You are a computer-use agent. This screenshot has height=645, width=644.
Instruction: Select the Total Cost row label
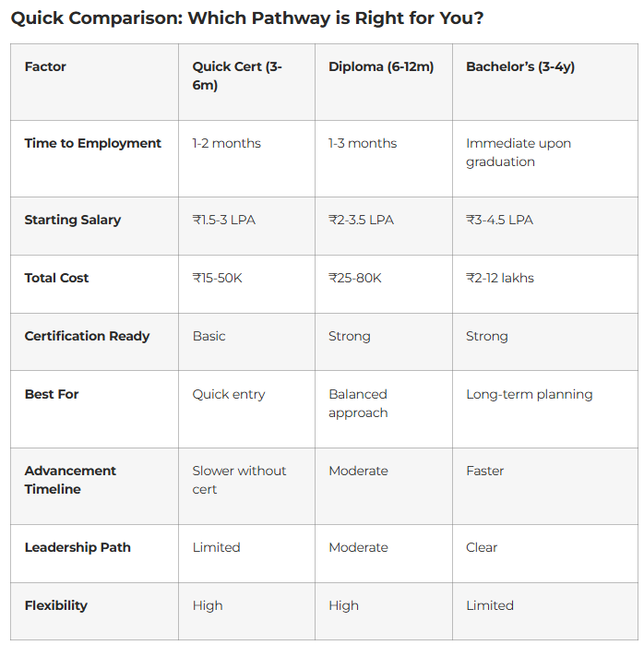tap(57, 278)
